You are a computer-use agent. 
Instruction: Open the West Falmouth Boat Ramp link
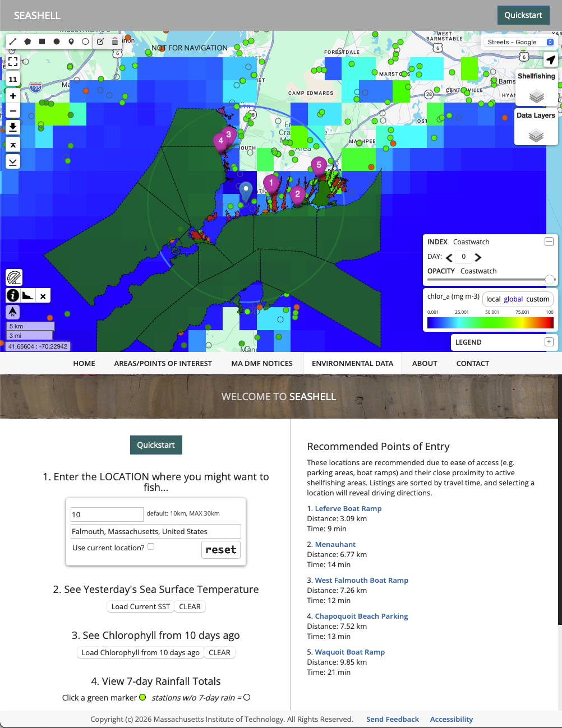tap(362, 580)
